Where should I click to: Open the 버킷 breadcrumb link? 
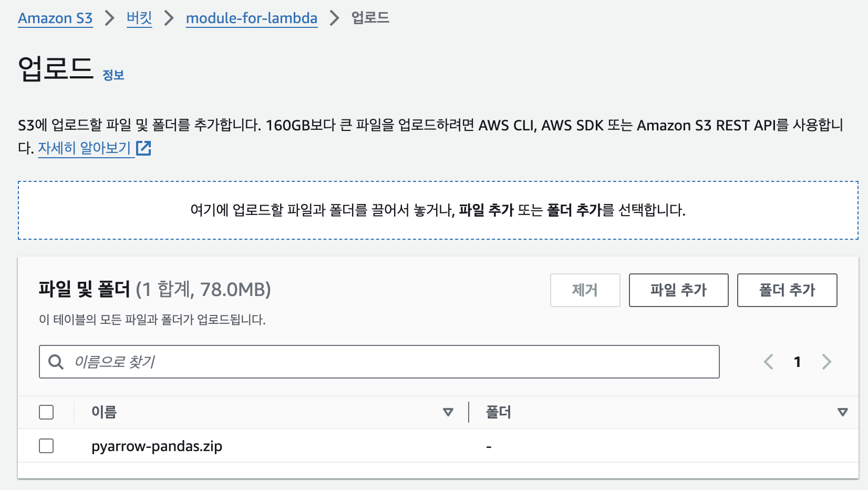click(x=139, y=18)
